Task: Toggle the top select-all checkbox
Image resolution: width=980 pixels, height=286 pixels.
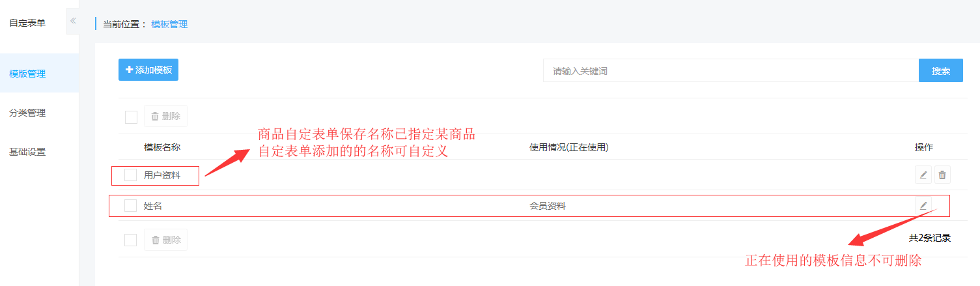Action: 131,117
